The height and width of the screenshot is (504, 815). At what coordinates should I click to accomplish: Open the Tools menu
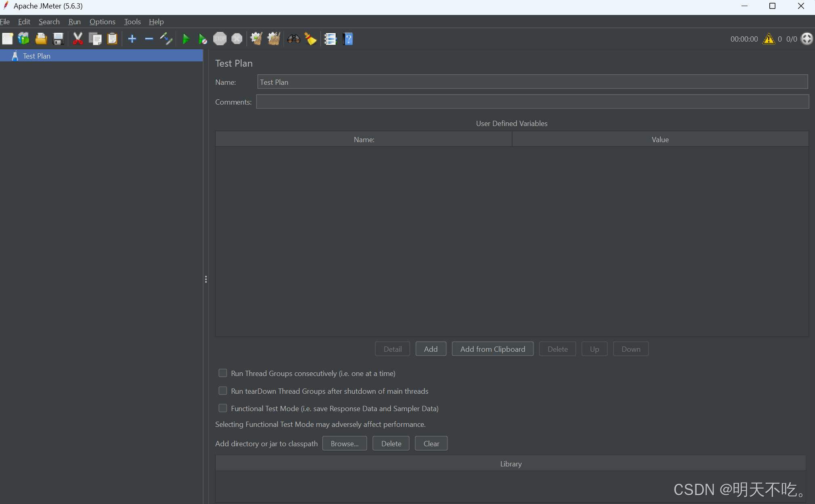coord(132,21)
